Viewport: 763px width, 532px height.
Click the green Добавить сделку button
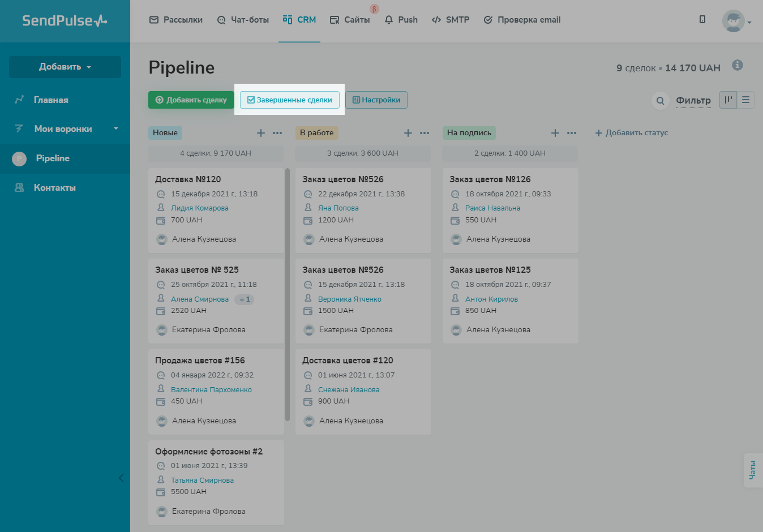[191, 100]
